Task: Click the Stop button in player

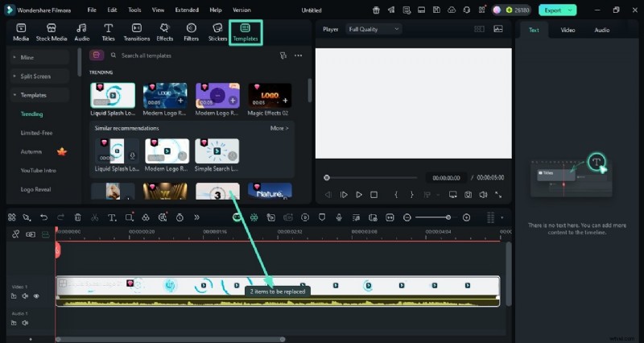Action: click(x=374, y=195)
